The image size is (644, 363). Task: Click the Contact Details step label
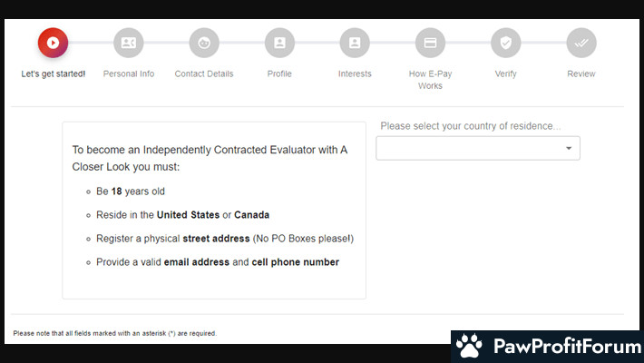pyautogui.click(x=204, y=74)
